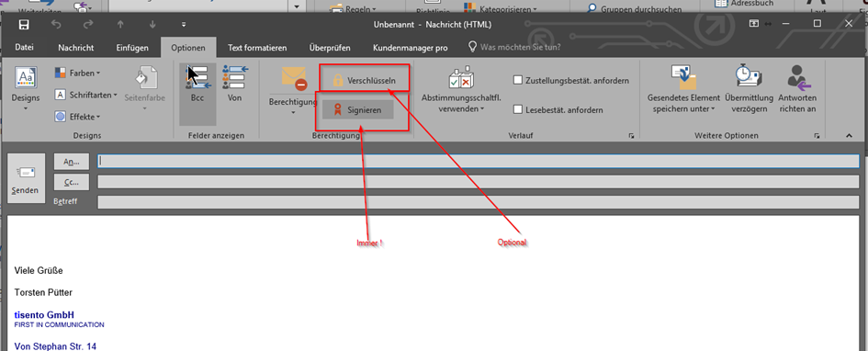Screen dimensions: 868x351
Task: Click the 'Torsten Pütter' signature name
Action: point(43,292)
